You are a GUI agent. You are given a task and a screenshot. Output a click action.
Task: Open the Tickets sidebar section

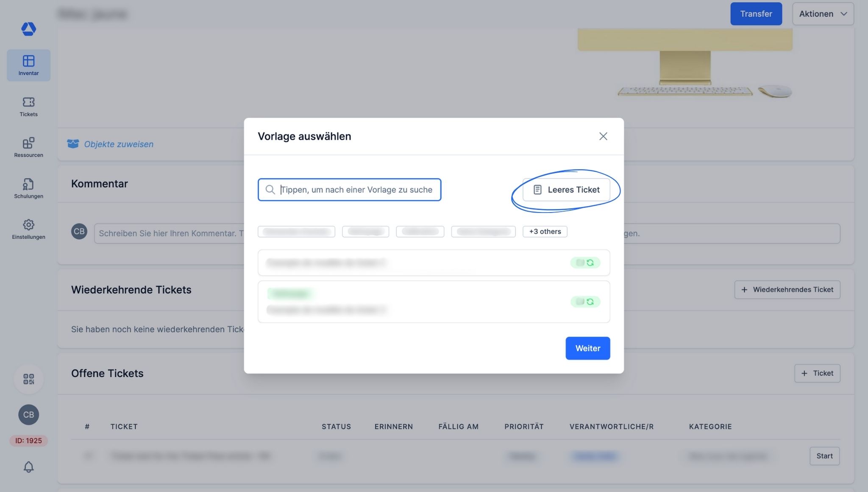click(28, 106)
